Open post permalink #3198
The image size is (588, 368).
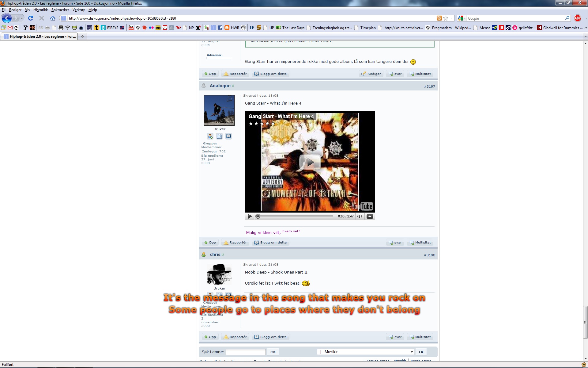click(x=429, y=255)
